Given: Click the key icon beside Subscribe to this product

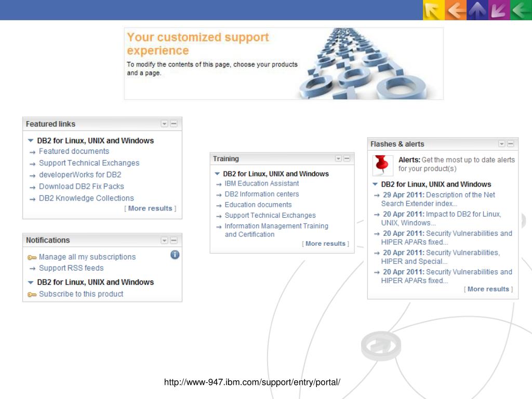Looking at the screenshot, I should coord(32,295).
